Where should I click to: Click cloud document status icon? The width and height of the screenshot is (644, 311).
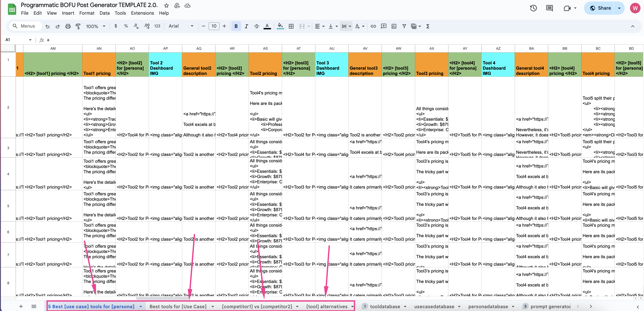point(188,5)
